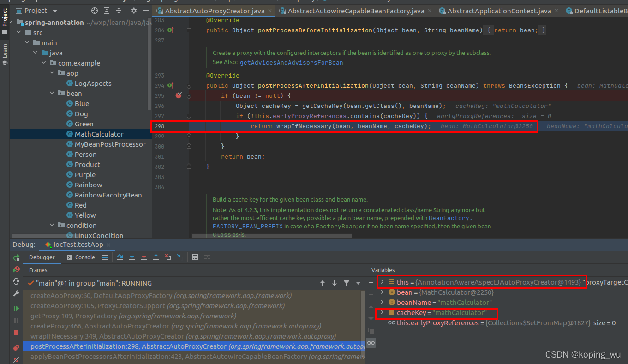Click Expand All icon in Project panel header

[108, 11]
